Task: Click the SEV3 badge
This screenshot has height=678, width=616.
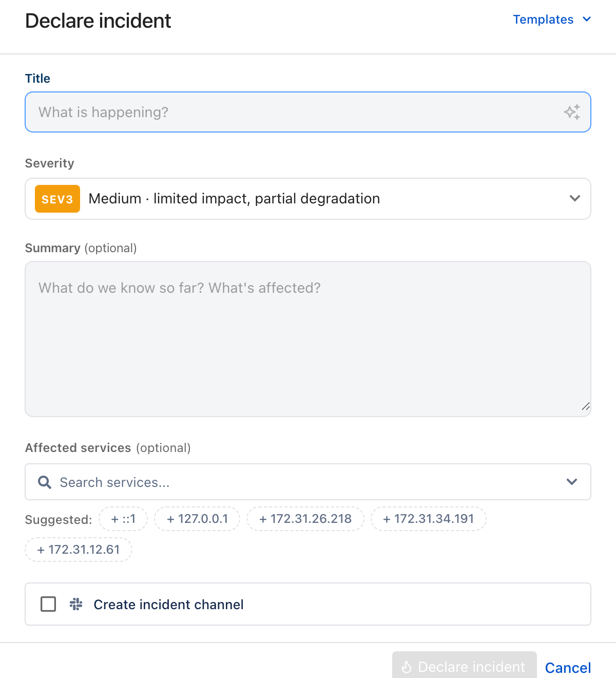Action: click(x=57, y=199)
